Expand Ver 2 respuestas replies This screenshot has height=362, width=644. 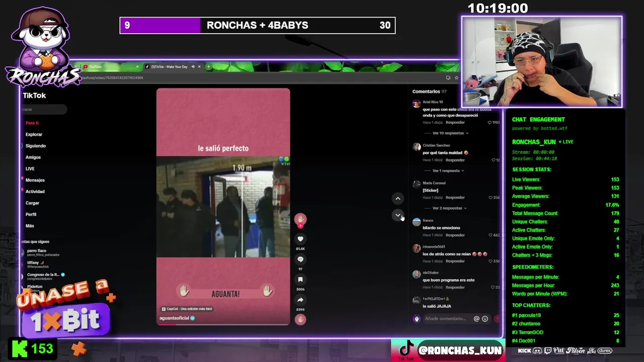(x=449, y=208)
